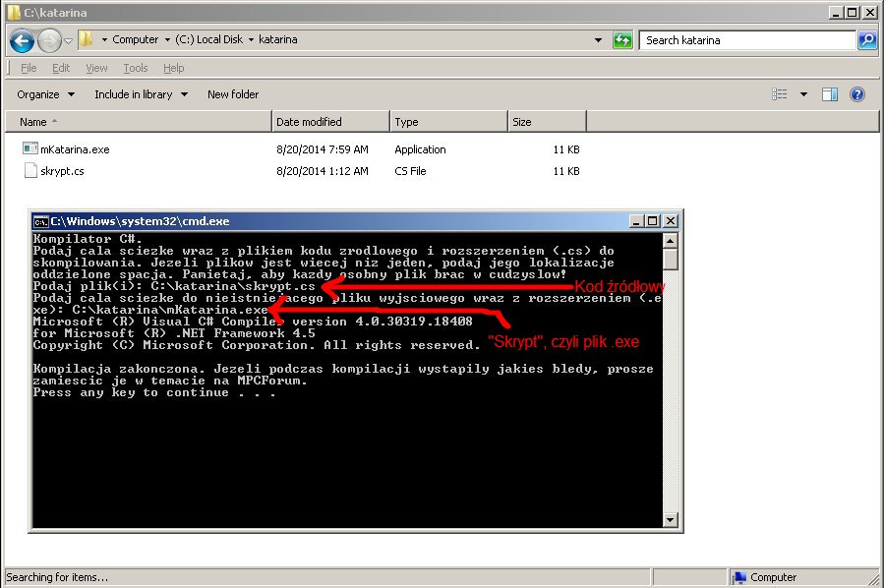Select the mKatarina.exe file name
The height and width of the screenshot is (588, 884).
click(x=75, y=149)
